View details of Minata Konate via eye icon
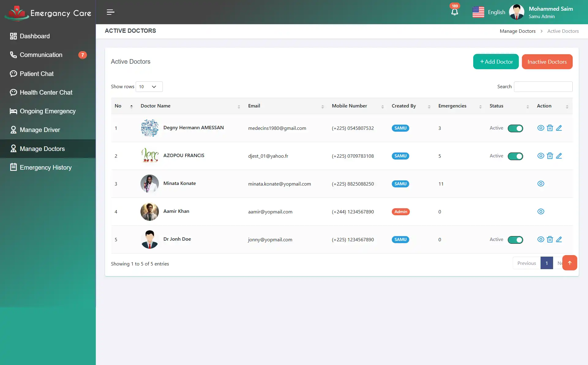588x365 pixels. coord(541,184)
